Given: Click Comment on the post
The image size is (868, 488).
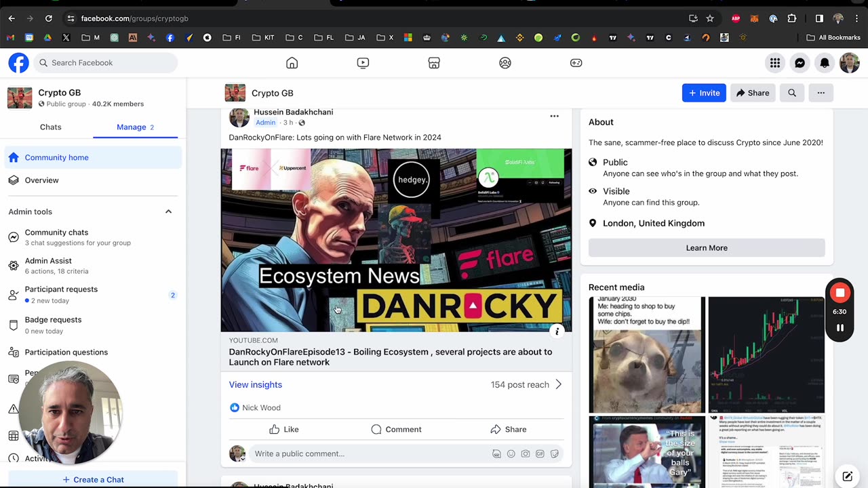Looking at the screenshot, I should [x=396, y=429].
